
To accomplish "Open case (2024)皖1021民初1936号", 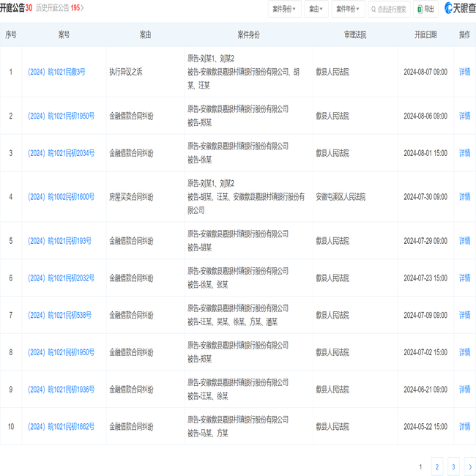I will (x=61, y=390).
